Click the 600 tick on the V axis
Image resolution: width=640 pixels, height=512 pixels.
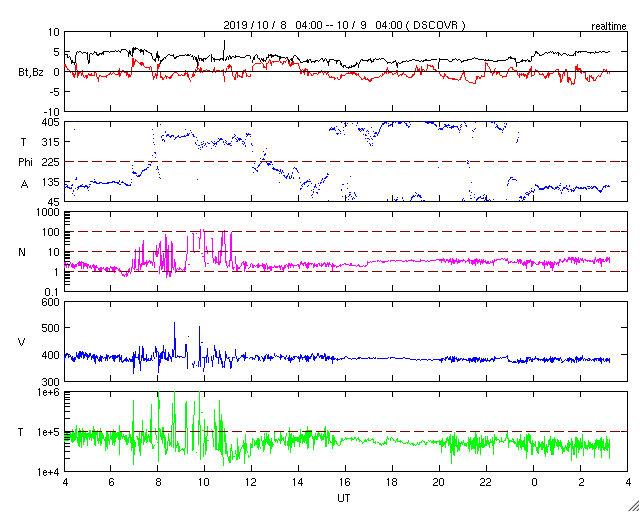(x=51, y=302)
